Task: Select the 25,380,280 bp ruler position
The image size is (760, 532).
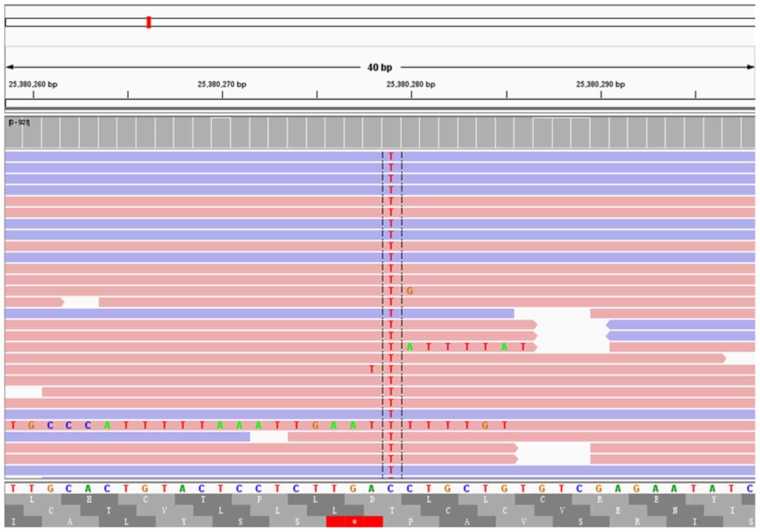Action: [411, 84]
